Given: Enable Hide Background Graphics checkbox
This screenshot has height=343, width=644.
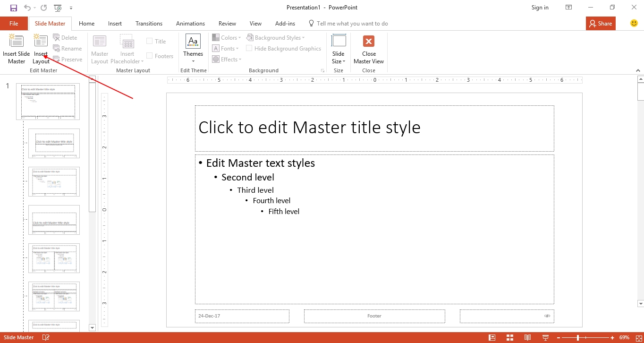Looking at the screenshot, I should [249, 49].
